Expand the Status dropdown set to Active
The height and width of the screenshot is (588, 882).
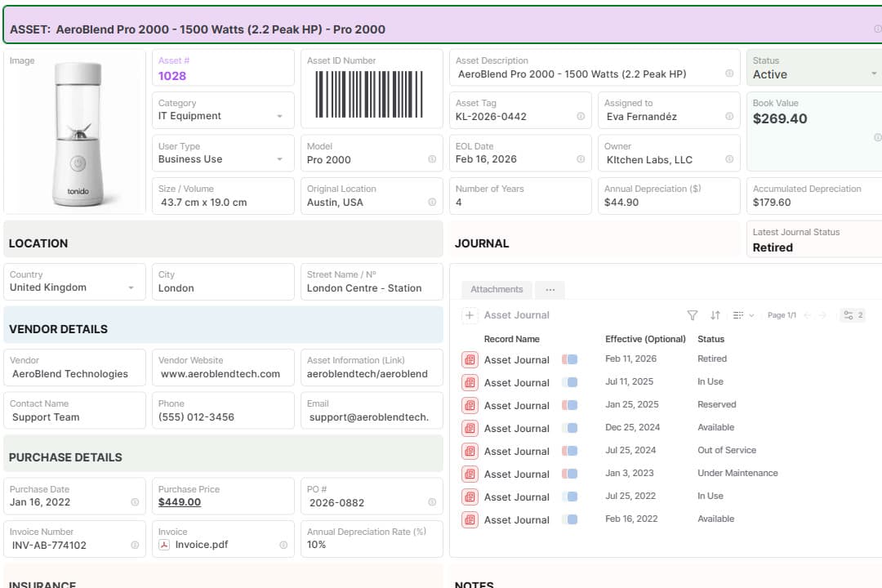tap(873, 74)
